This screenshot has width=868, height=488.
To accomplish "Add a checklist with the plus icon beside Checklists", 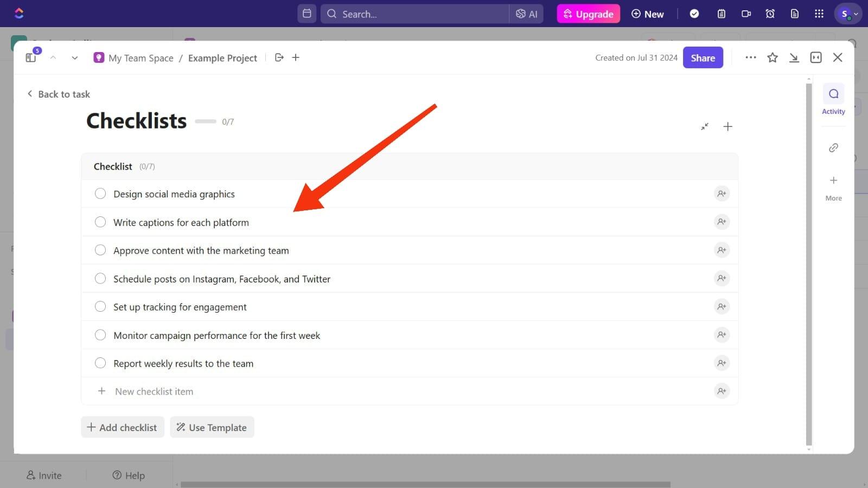I will tap(727, 126).
